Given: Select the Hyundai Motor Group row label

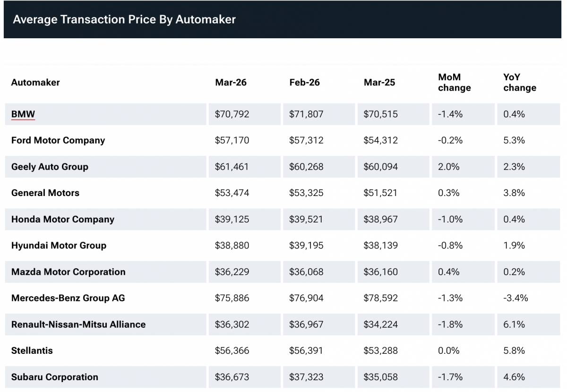Looking at the screenshot, I should 59,246.
